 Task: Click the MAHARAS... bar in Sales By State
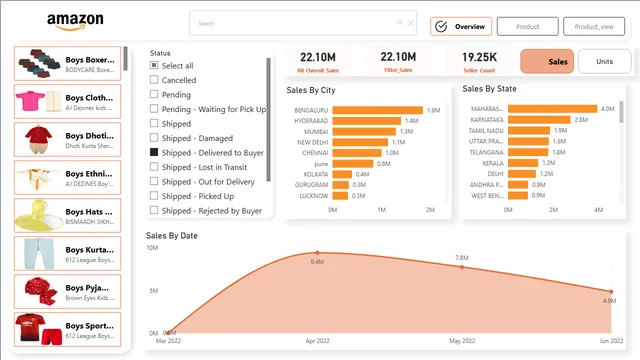552,109
